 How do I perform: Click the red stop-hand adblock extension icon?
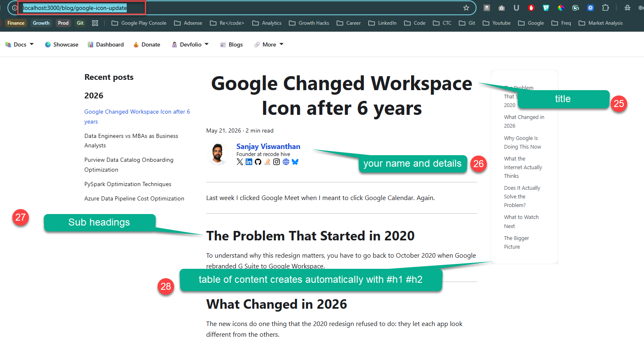tap(531, 8)
